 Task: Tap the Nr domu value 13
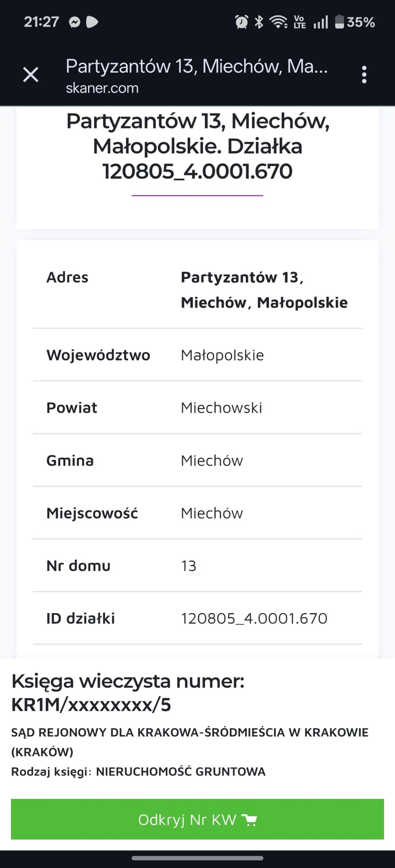pos(189,566)
